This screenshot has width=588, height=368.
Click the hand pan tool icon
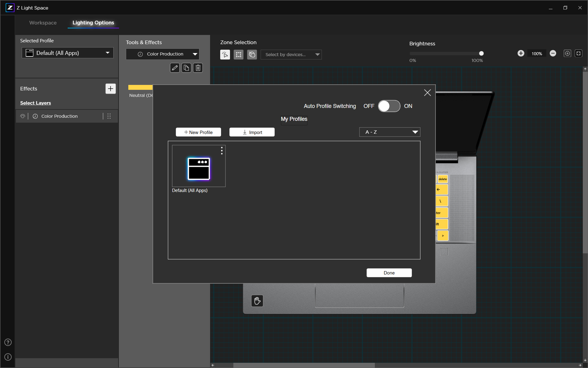[257, 301]
